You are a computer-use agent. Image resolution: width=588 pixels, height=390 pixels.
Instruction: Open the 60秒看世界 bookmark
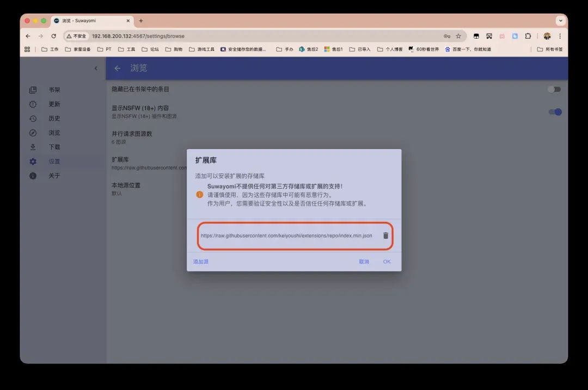pos(424,49)
